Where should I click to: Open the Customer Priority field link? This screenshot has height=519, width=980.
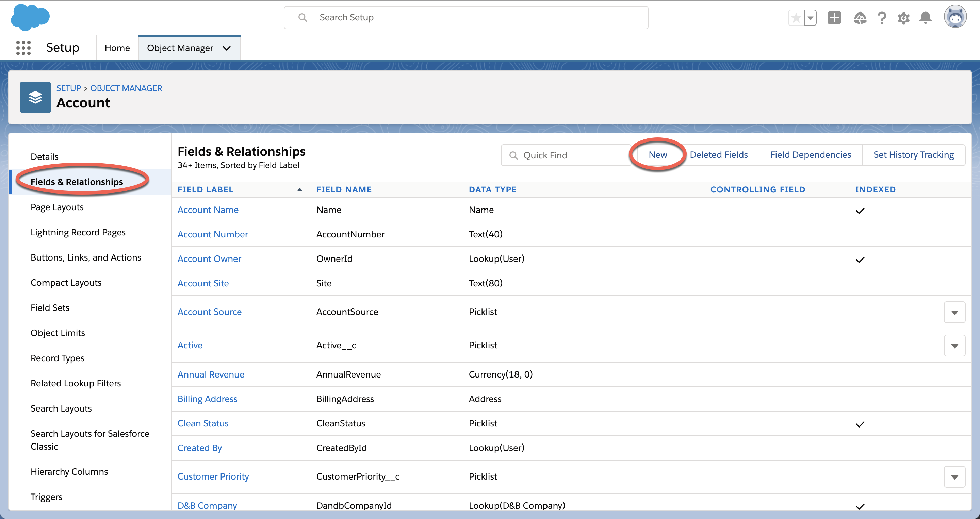[x=213, y=476]
